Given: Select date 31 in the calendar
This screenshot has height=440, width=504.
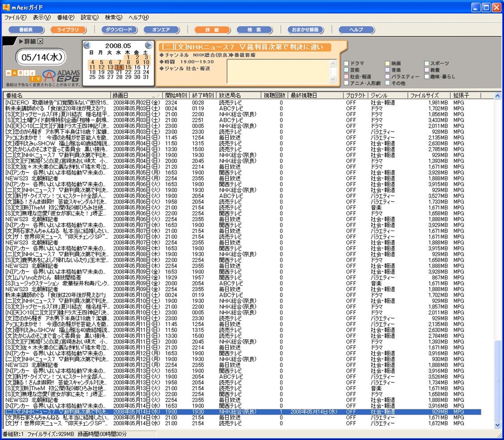Looking at the screenshot, I should tap(146, 77).
